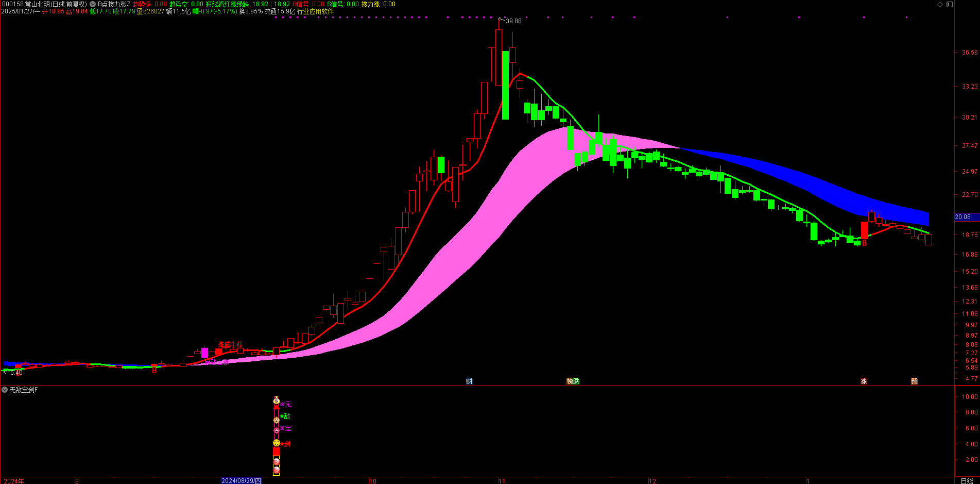Click the diamond icon at top right

pyautogui.click(x=940, y=4)
